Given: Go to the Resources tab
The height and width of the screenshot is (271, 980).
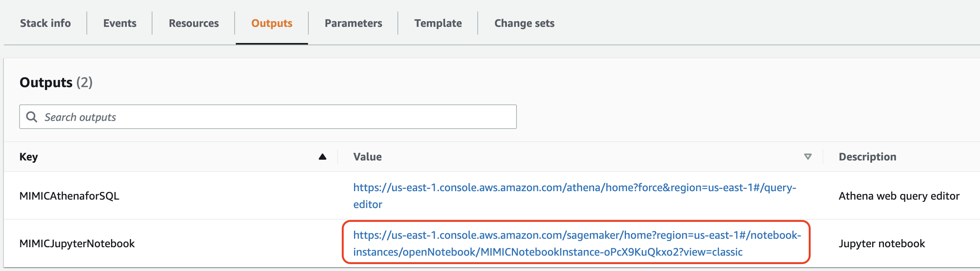Looking at the screenshot, I should click(x=194, y=23).
